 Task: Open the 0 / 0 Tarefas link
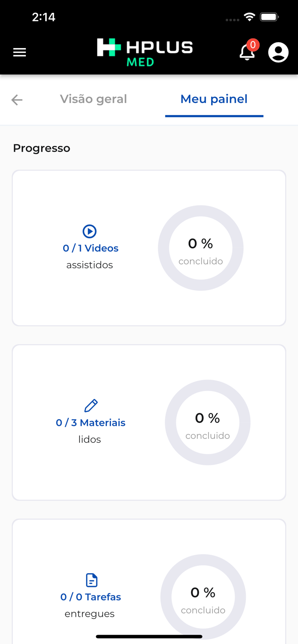(91, 597)
